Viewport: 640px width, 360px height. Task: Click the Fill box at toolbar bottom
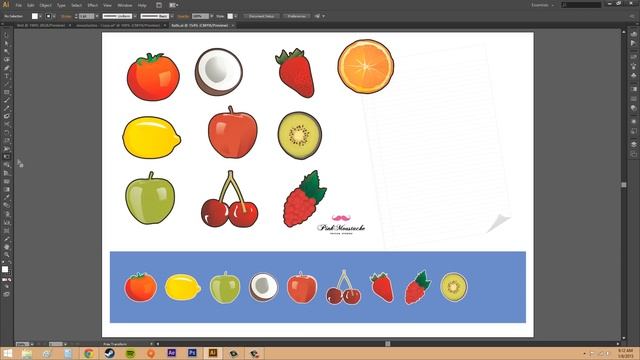[x=5, y=269]
